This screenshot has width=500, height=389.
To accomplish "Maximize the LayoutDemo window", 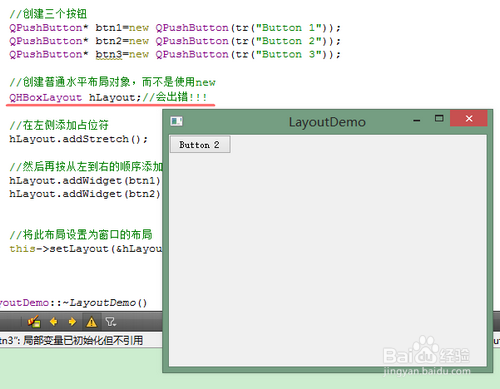I will (x=439, y=118).
